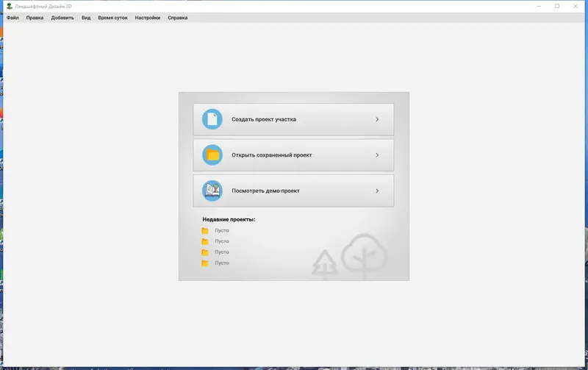
Task: Maximize the Ландшафтный Дизайн 3D window
Action: (x=557, y=6)
